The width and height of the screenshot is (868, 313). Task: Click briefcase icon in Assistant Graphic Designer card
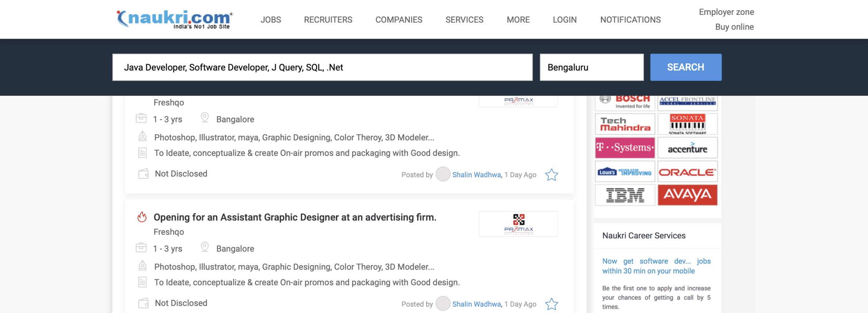pos(141,248)
